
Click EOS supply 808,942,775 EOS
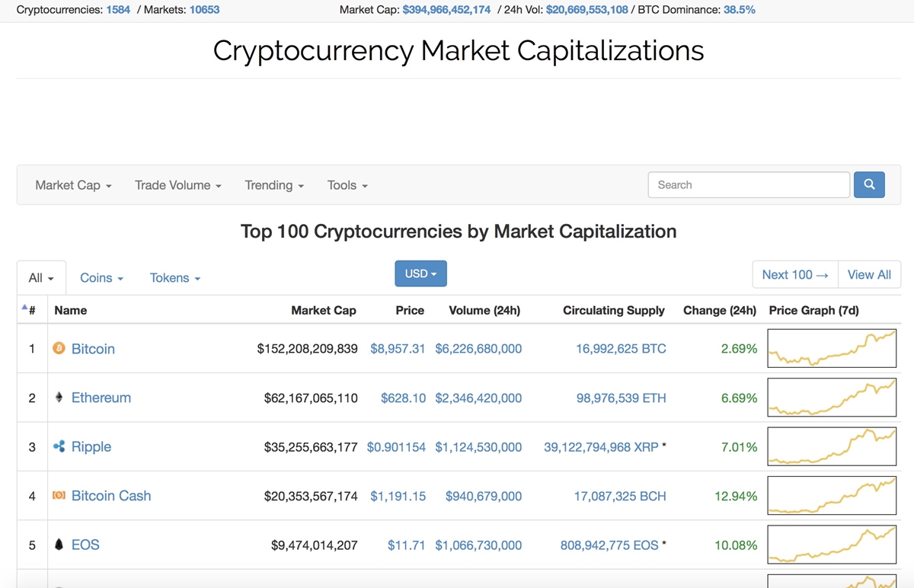tap(609, 545)
